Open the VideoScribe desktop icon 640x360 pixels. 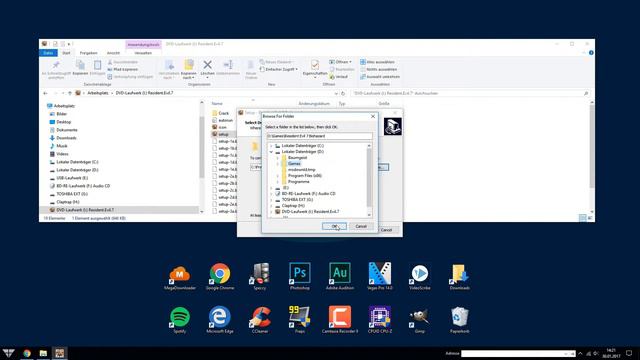[x=420, y=276]
